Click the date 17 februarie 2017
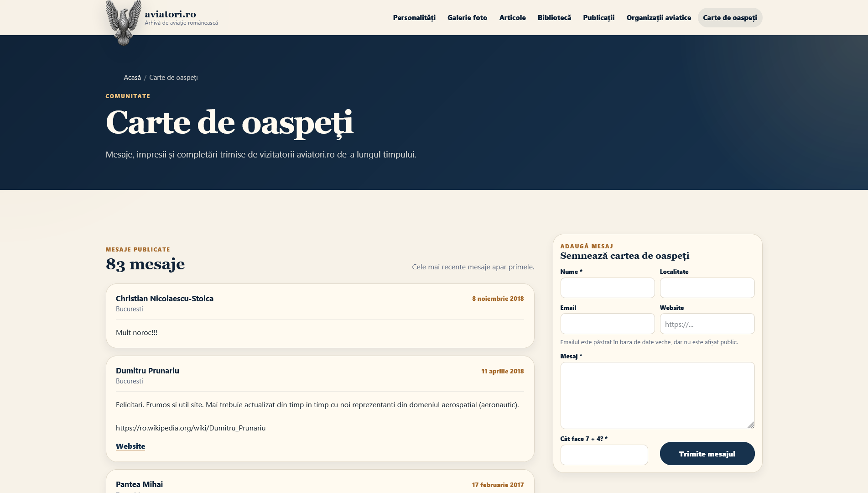The width and height of the screenshot is (868, 493). coord(498,485)
